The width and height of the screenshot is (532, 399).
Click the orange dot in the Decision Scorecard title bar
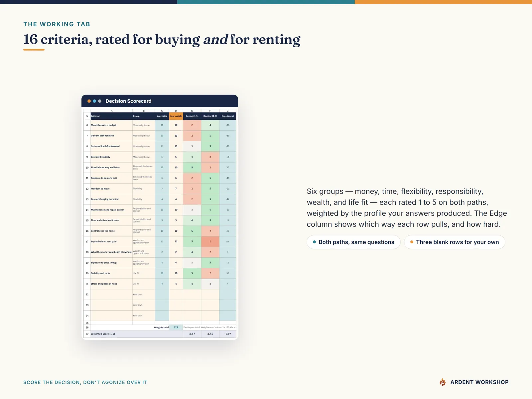coord(89,101)
